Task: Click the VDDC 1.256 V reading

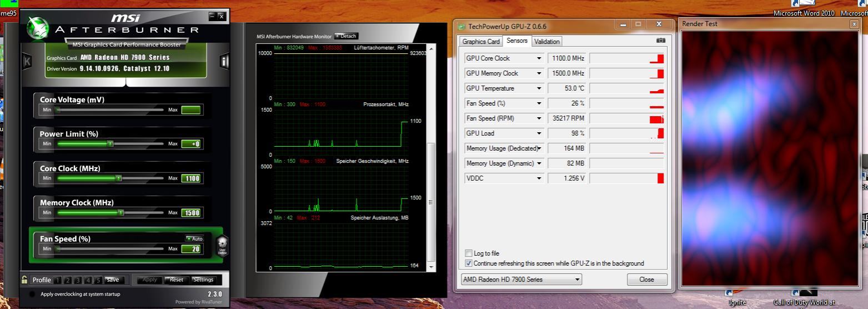Action: tap(568, 178)
